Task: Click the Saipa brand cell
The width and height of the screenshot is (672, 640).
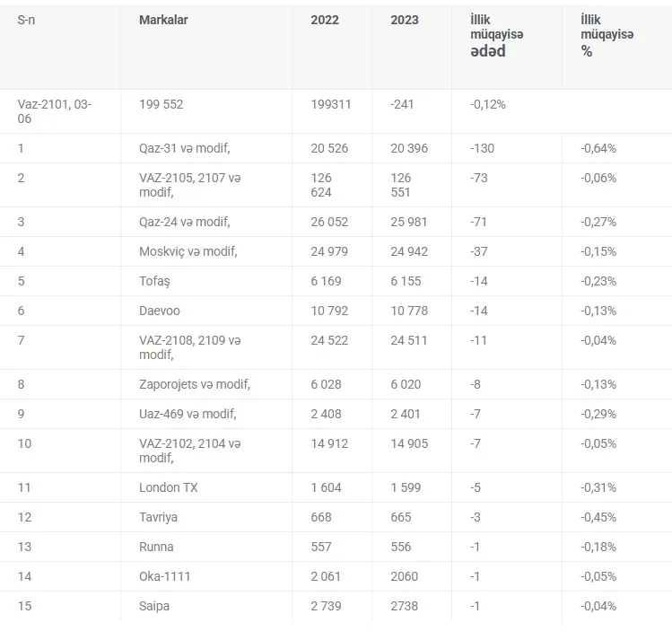Action: click(x=154, y=606)
